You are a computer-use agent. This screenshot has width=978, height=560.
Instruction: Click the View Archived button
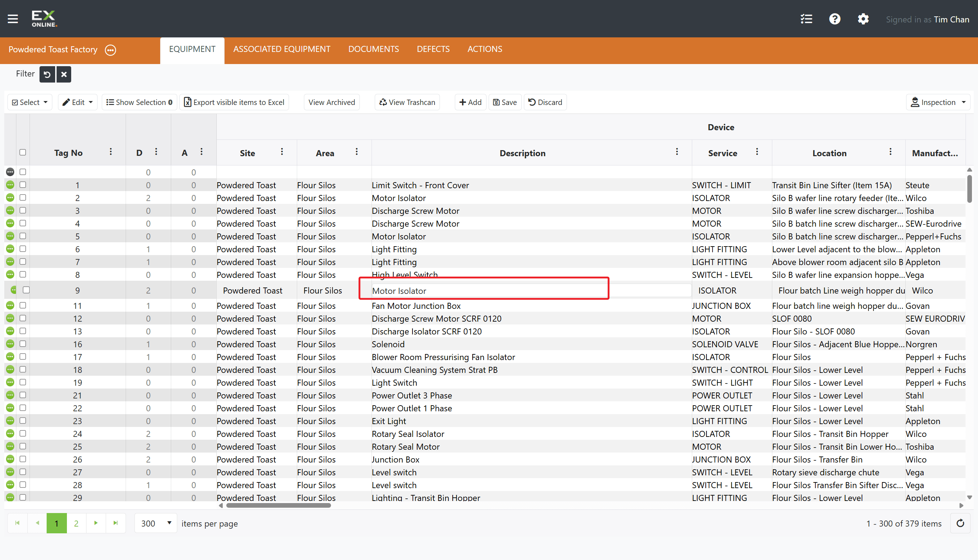point(332,102)
